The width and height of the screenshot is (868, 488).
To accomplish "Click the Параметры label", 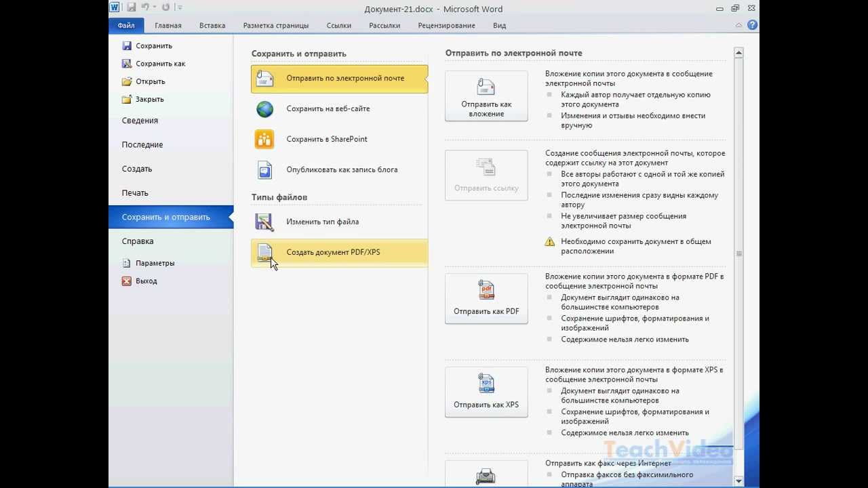I will point(155,263).
